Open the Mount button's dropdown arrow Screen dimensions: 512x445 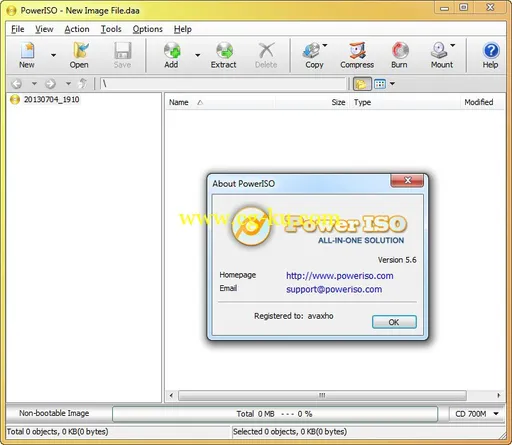tap(453, 45)
